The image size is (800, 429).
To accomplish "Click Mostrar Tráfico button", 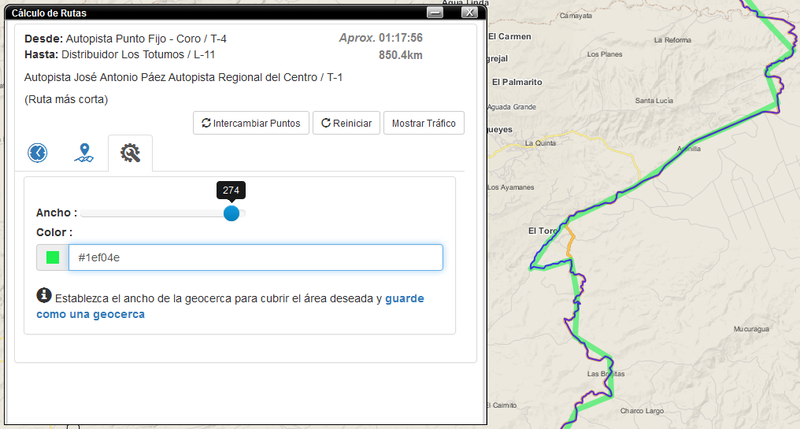I will tap(424, 123).
